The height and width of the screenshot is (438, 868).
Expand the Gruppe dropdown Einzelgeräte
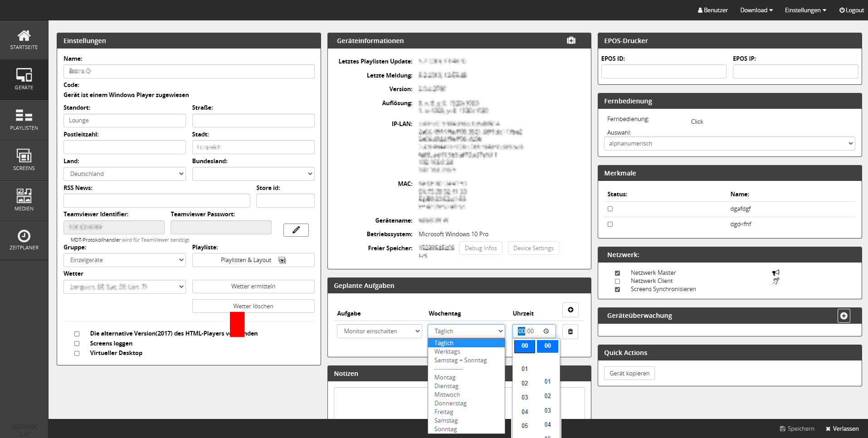coord(125,260)
